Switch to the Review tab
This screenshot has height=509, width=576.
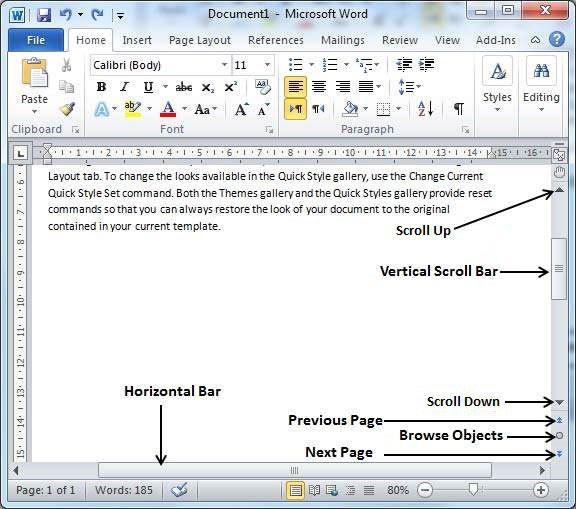tap(400, 40)
